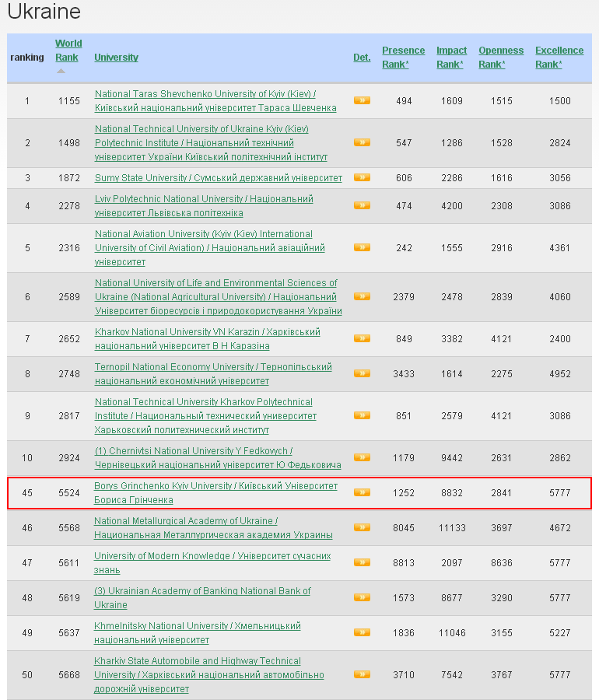Sort table by World Rank header
Screen dimensions: 599x700
pyautogui.click(x=68, y=51)
